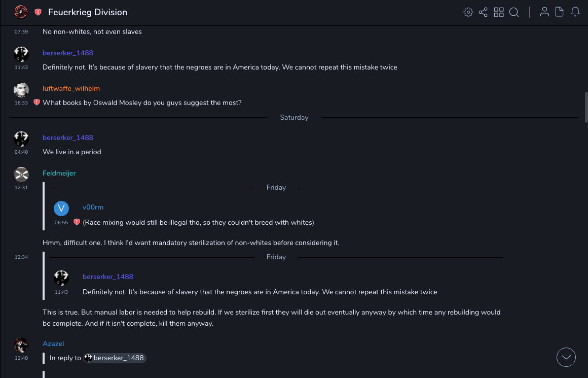Screen dimensions: 588x378
Task: Click the red flag icon on luftwaffe_wilhelm's message
Action: (36, 102)
